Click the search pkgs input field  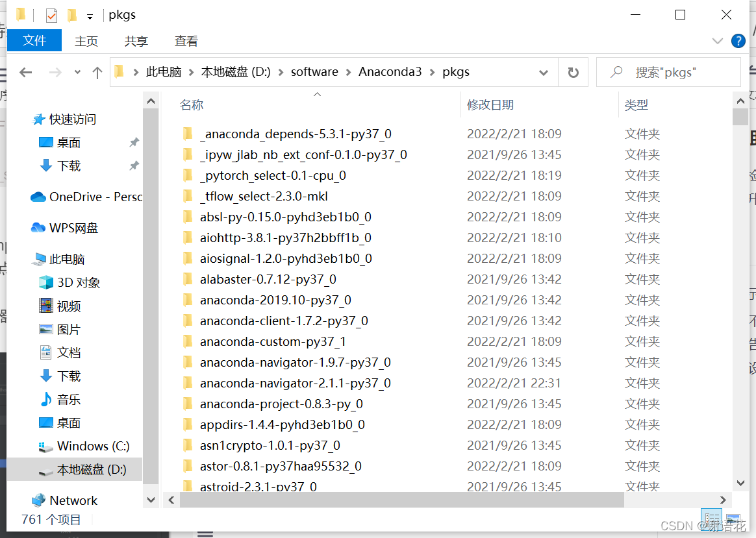point(668,72)
